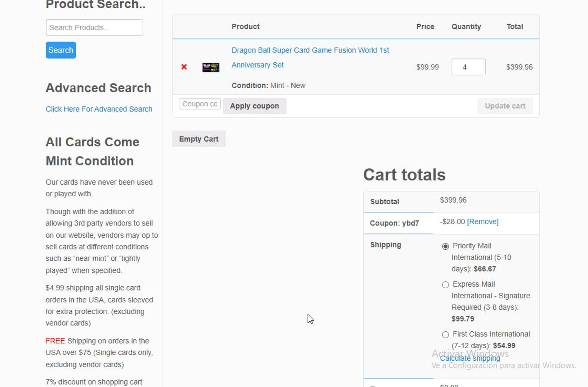
Task: Click into the Coupon code field
Action: [200, 104]
